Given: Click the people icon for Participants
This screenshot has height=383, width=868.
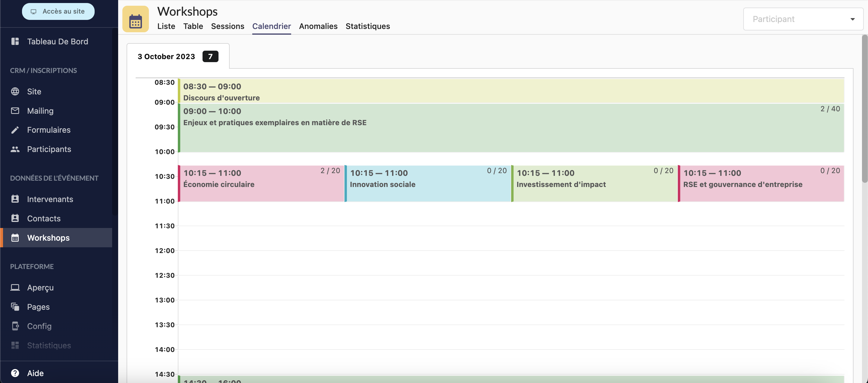Looking at the screenshot, I should [15, 149].
